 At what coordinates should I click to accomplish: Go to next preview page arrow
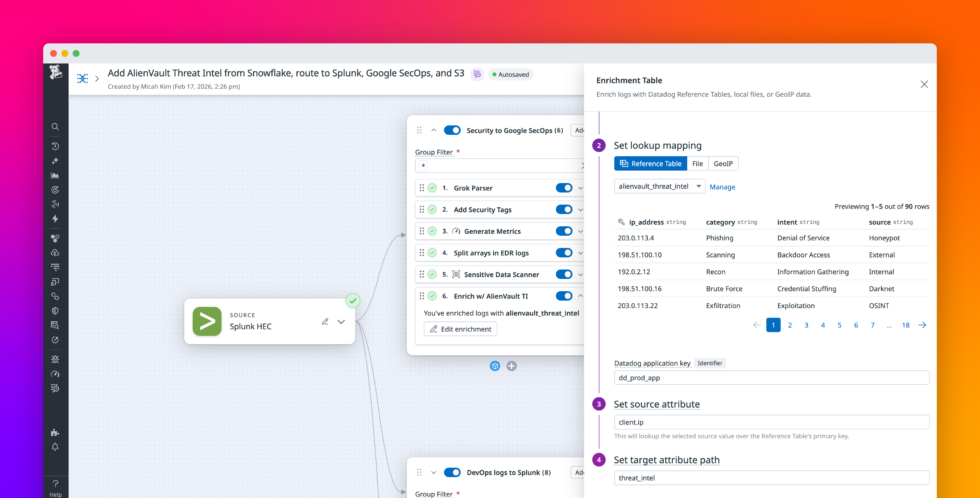(922, 325)
